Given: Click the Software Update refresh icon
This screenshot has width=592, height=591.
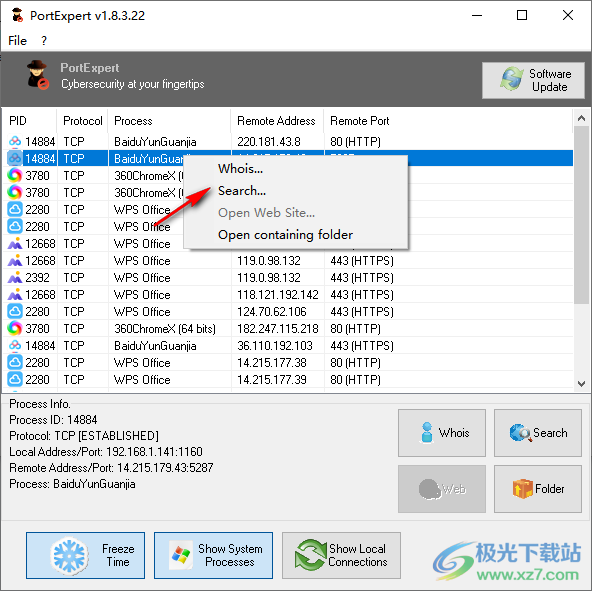Looking at the screenshot, I should pos(511,79).
